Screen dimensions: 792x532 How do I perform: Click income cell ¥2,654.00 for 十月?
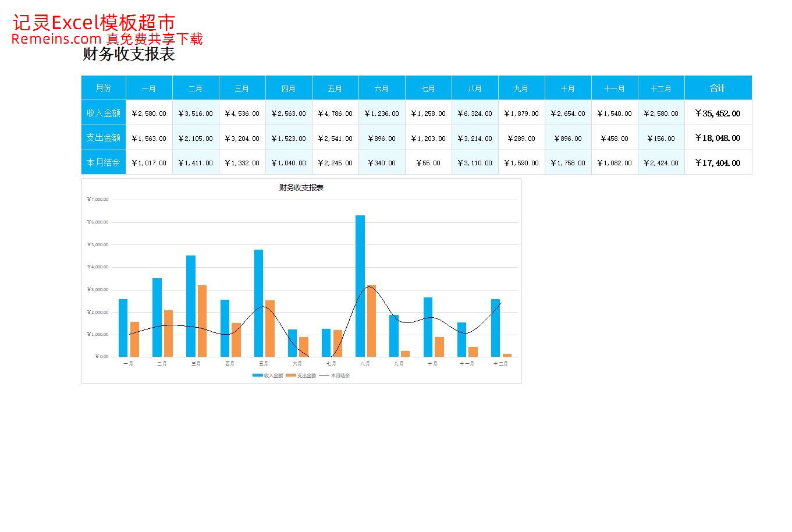tap(568, 113)
